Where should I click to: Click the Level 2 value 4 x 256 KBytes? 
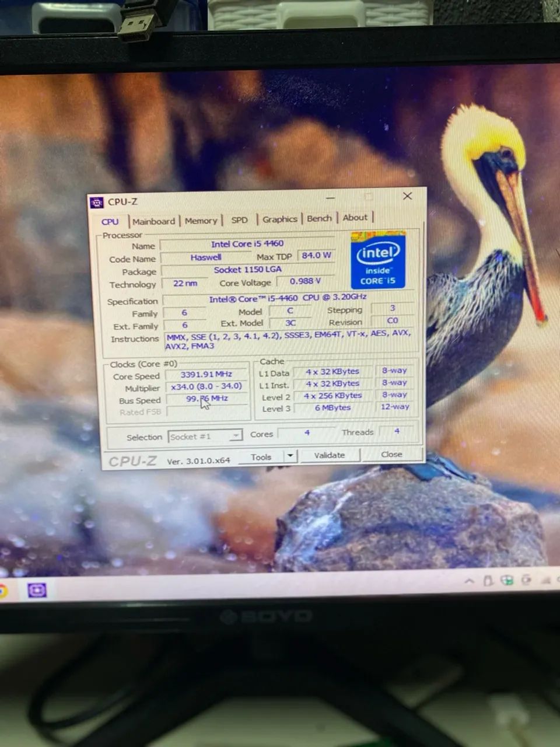(x=333, y=396)
